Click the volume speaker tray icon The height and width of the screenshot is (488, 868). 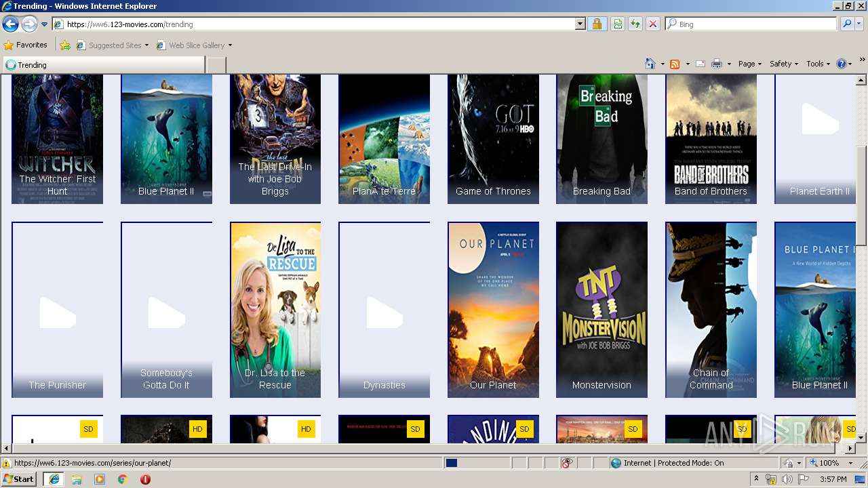tap(787, 479)
